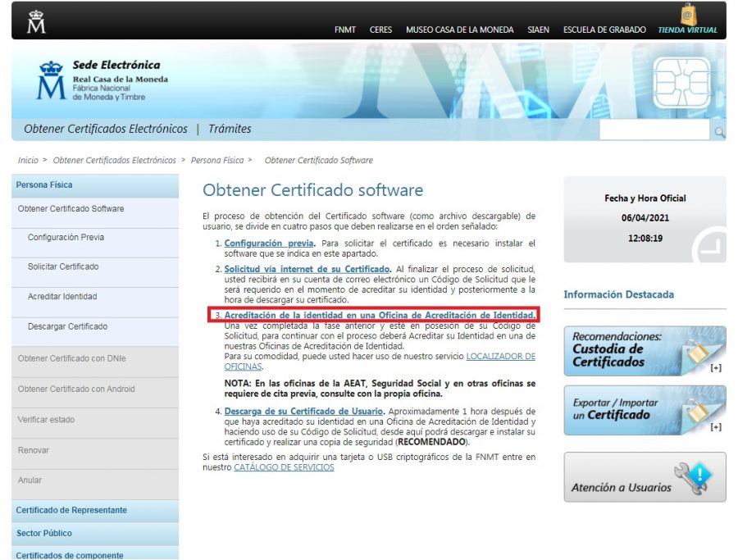Click the Configuración previa link
Viewport: 738px width, 560px height.
tap(269, 244)
